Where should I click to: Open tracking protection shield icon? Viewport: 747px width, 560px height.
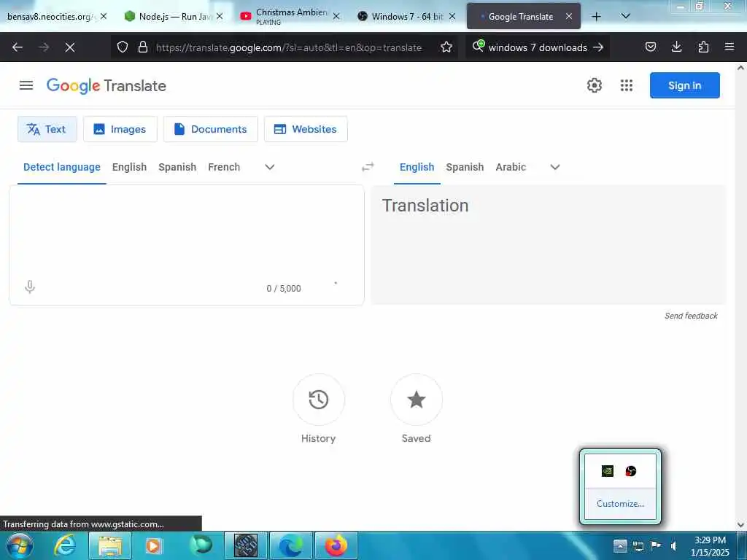coord(123,47)
